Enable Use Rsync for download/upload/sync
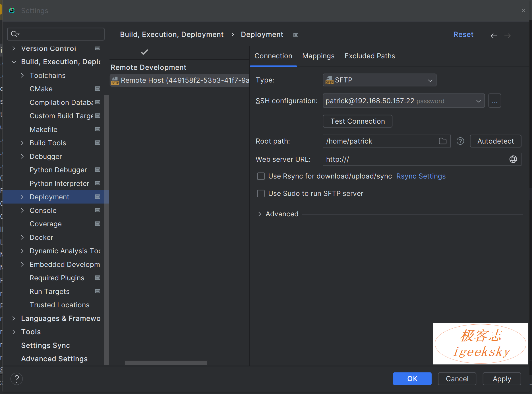 pos(261,176)
